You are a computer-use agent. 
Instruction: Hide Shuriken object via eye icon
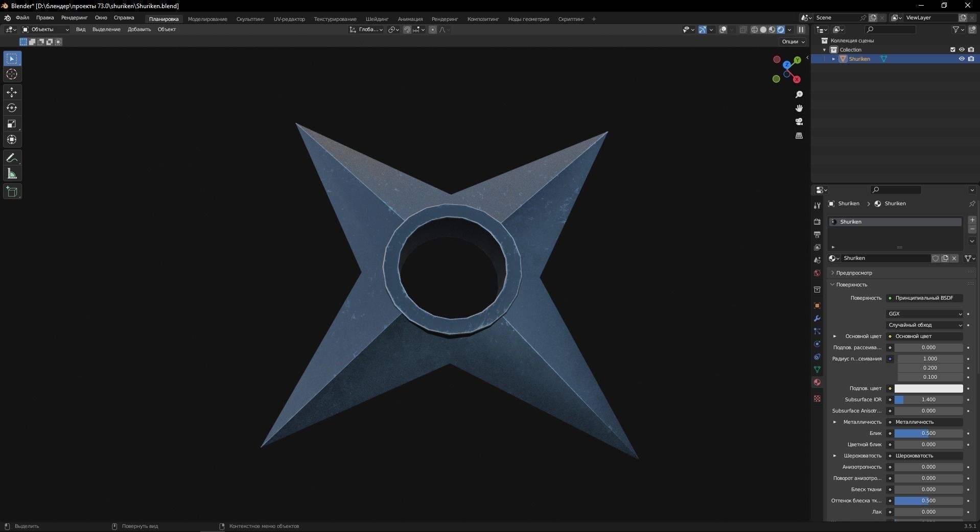pos(962,59)
